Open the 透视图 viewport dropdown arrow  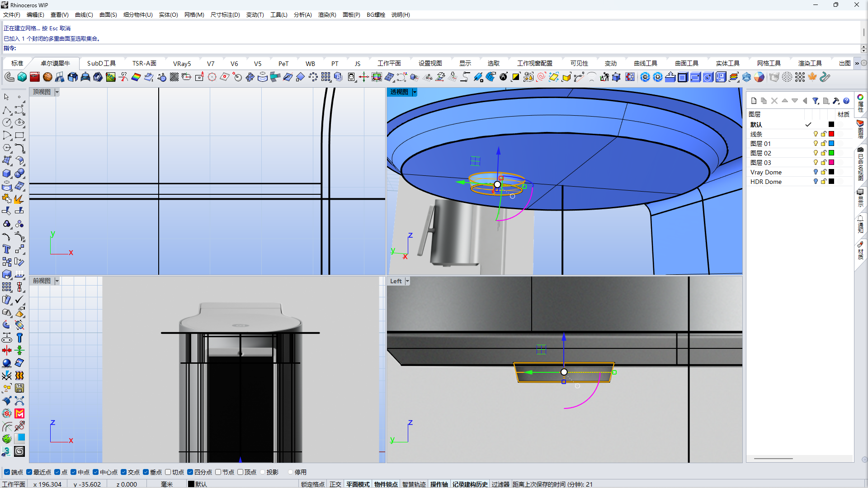pyautogui.click(x=415, y=92)
